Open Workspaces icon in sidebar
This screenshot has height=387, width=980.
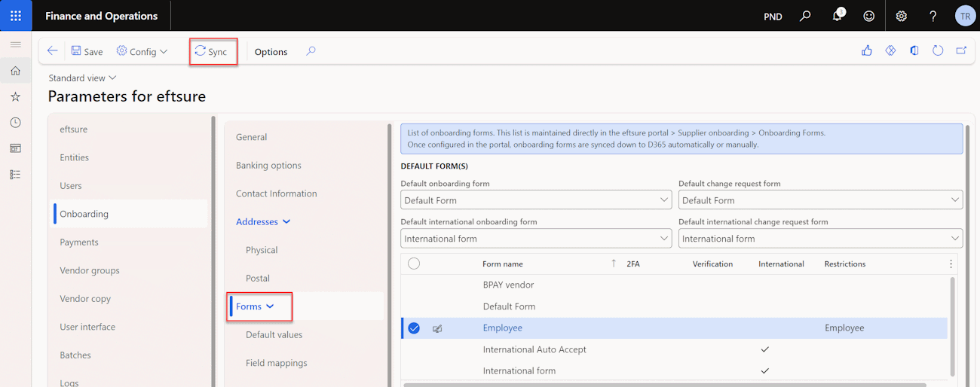coord(15,148)
